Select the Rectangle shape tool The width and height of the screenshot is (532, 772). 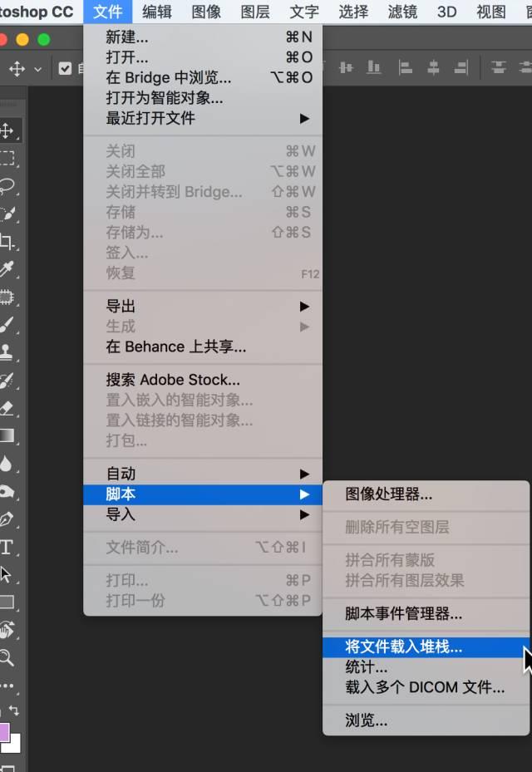pyautogui.click(x=7, y=602)
